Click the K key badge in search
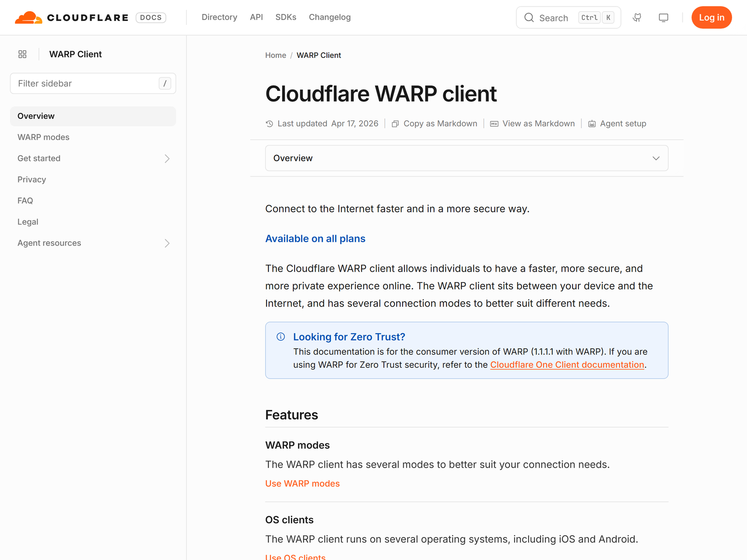This screenshot has width=747, height=560. pyautogui.click(x=608, y=18)
